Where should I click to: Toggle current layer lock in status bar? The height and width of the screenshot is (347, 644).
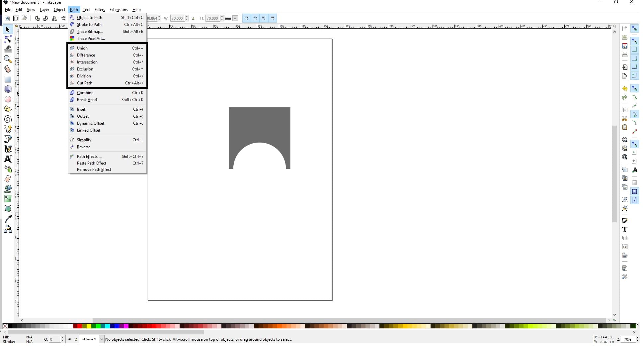coord(76,339)
